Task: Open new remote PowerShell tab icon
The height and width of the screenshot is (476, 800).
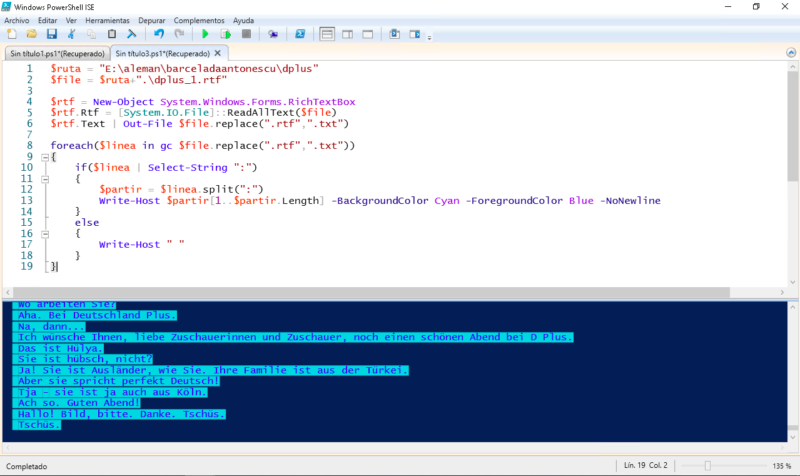Action: 273,34
